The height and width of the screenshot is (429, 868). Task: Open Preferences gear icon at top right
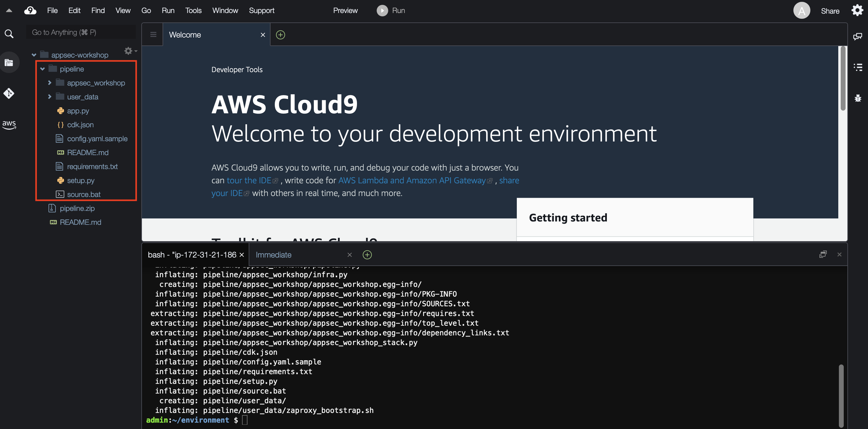pos(857,10)
